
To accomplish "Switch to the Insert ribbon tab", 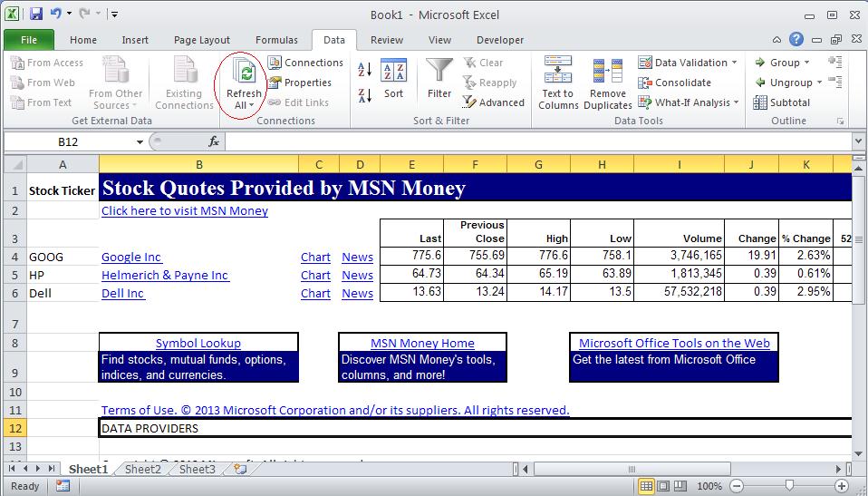I will [135, 40].
